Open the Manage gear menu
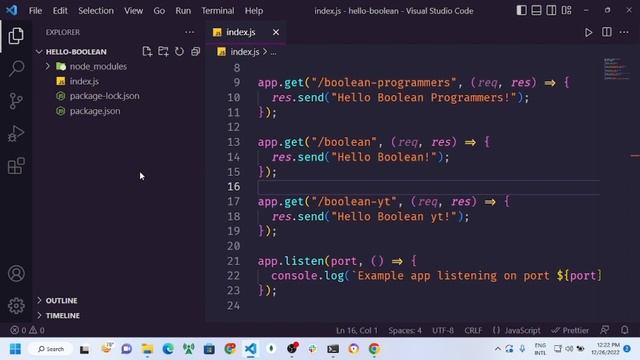 click(16, 306)
